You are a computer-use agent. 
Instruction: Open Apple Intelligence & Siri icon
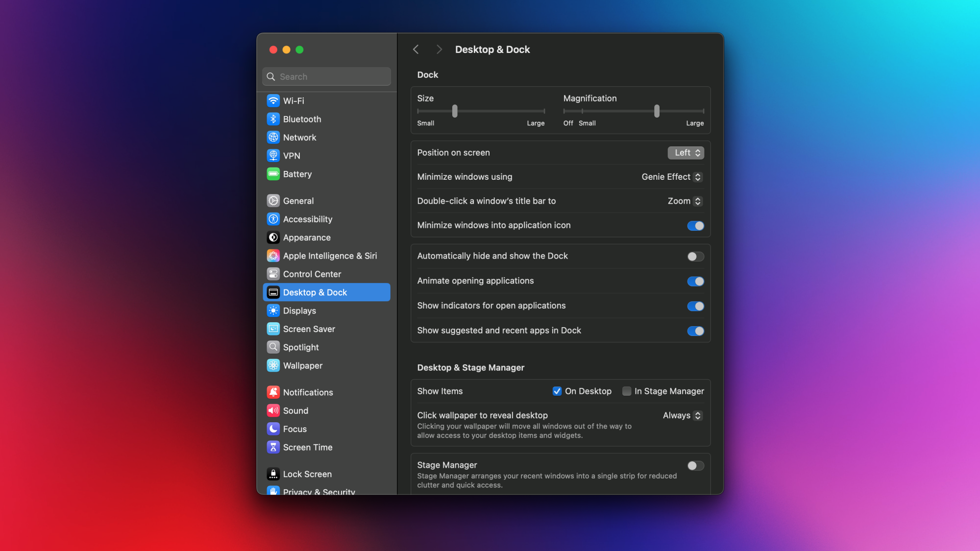273,256
